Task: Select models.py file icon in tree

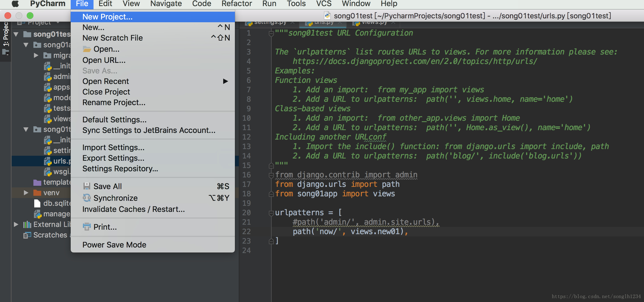Action: 48,98
